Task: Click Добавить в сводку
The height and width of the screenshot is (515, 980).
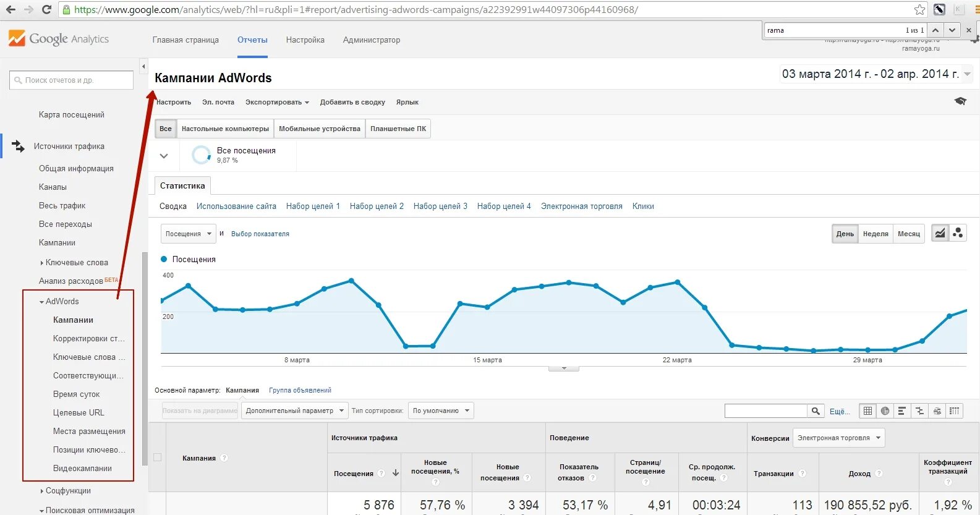Action: [352, 102]
